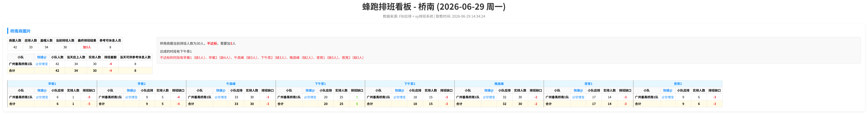The width and height of the screenshot is (868, 115).
Task: Click the 达成的时段有下午茶1 line
Action: pyautogui.click(x=176, y=51)
